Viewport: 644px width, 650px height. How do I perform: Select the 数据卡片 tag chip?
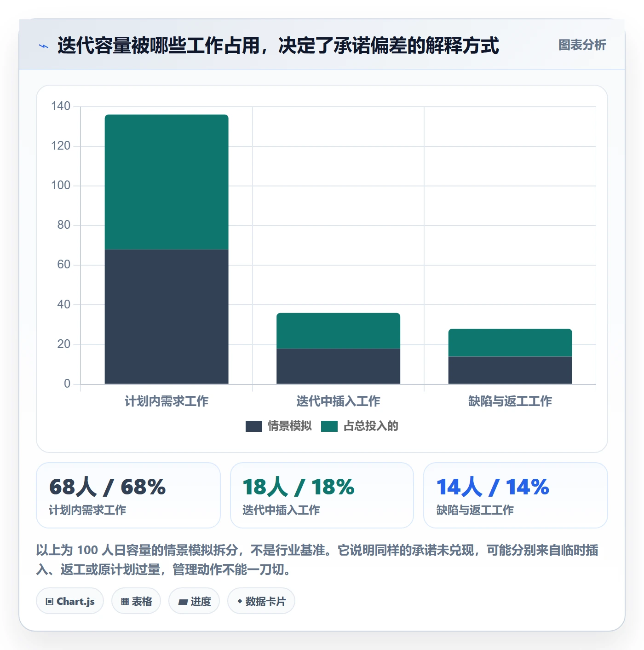point(261,601)
